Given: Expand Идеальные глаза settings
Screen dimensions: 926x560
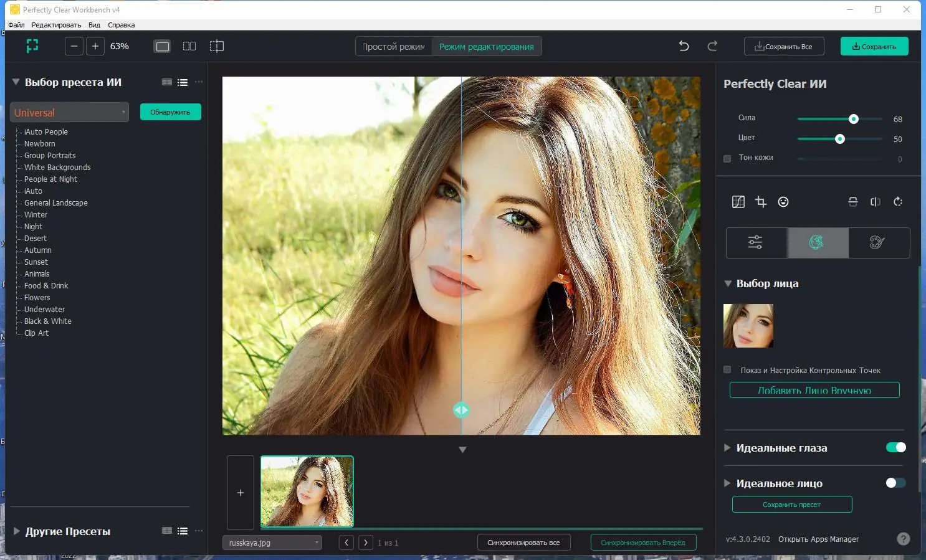Looking at the screenshot, I should pos(727,448).
